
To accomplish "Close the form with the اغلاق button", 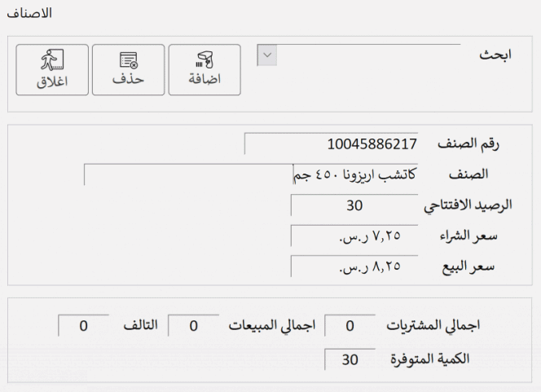I will point(52,69).
